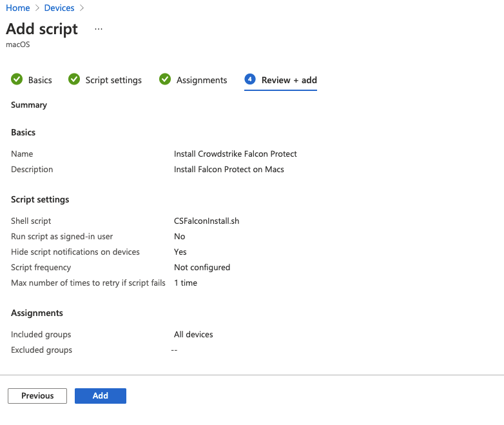Click the 1 time retry value
The image size is (504, 425).
click(186, 283)
